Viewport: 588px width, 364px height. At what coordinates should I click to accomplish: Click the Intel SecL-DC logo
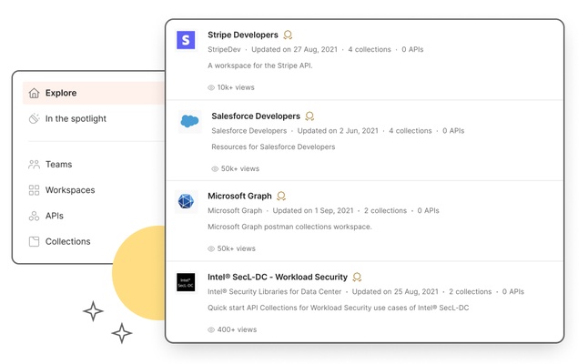tap(186, 282)
